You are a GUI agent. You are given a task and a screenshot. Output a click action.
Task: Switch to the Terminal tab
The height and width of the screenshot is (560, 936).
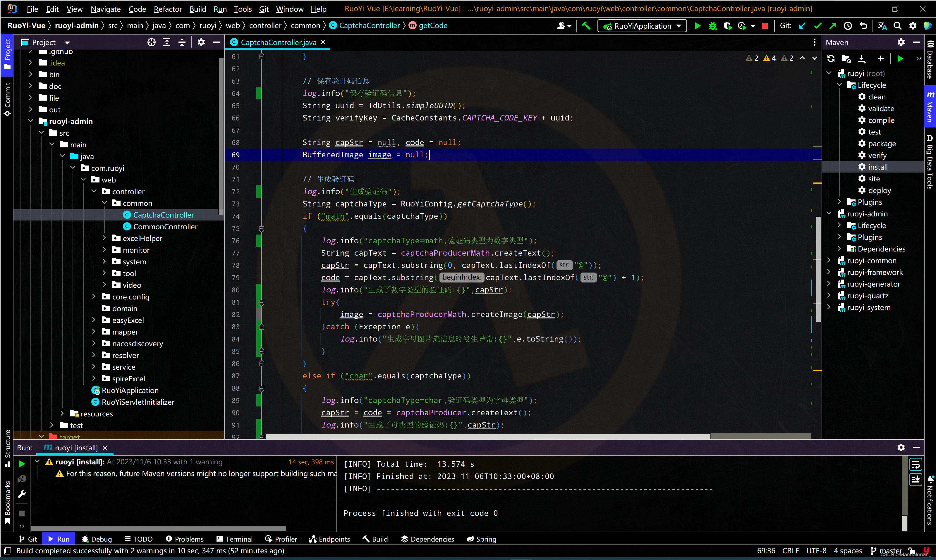coord(234,539)
